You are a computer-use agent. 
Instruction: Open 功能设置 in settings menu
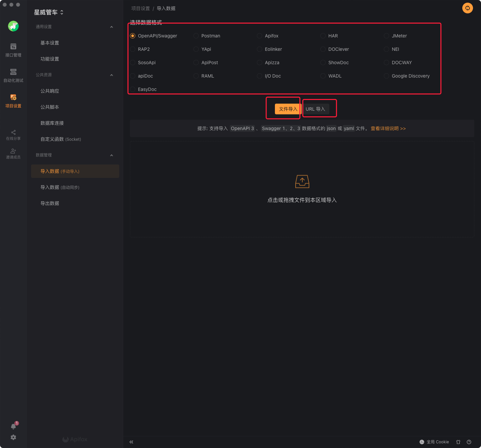[x=75, y=59]
